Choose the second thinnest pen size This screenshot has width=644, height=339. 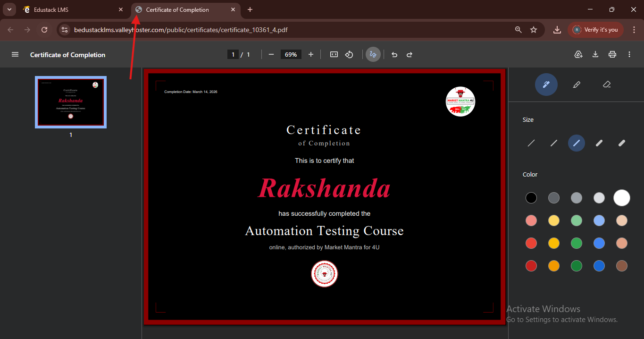point(554,143)
